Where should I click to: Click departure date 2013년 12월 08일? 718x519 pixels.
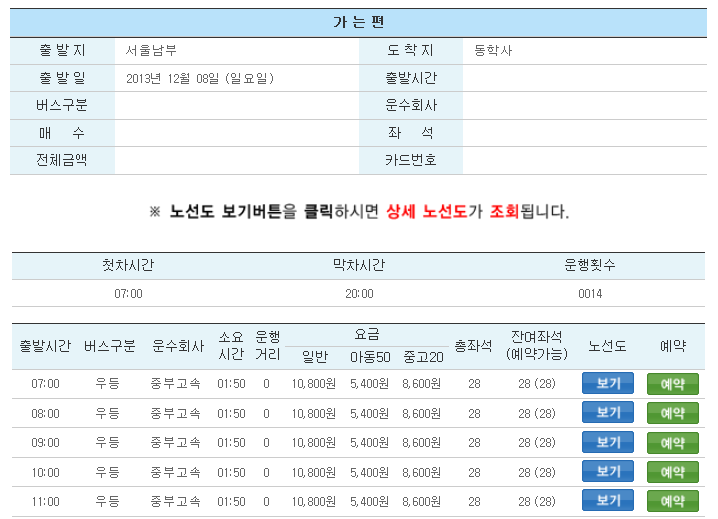200,78
